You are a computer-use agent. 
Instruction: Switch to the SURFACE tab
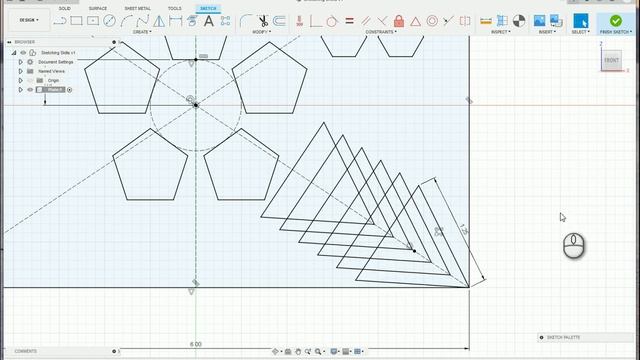(x=98, y=8)
